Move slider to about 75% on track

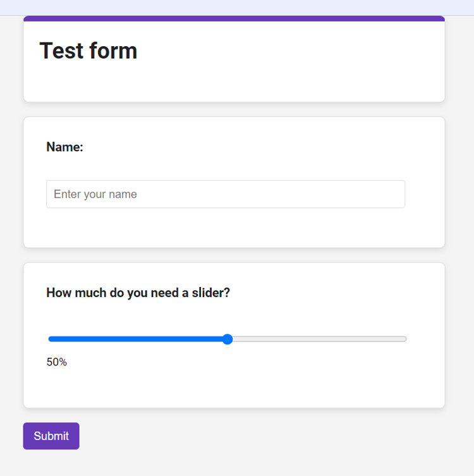pos(317,339)
